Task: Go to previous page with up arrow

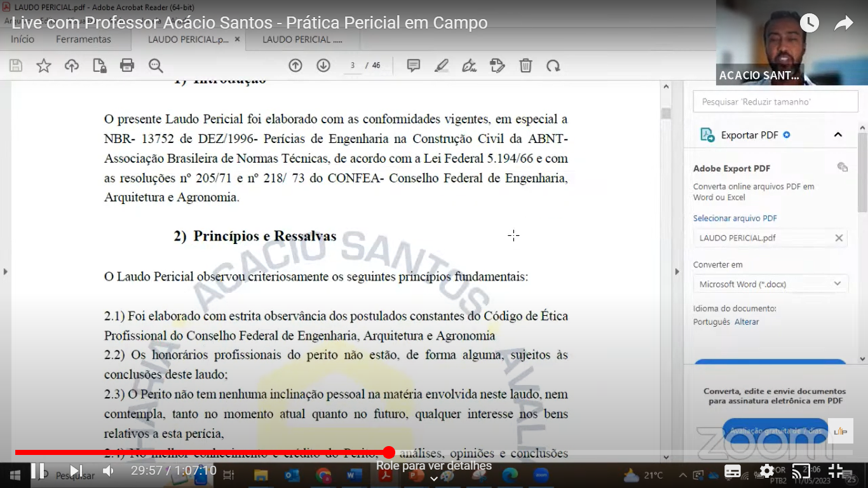Action: [295, 65]
